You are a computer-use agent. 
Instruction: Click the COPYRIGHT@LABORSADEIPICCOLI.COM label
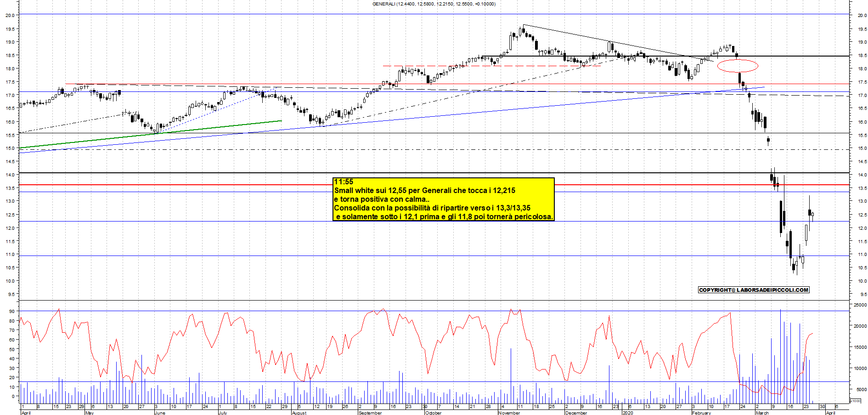754,290
